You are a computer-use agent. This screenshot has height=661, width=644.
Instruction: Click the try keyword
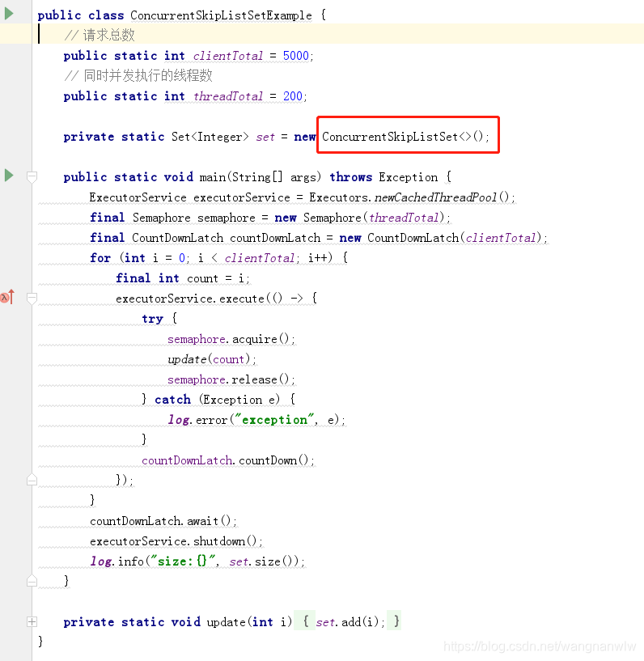pyautogui.click(x=152, y=319)
